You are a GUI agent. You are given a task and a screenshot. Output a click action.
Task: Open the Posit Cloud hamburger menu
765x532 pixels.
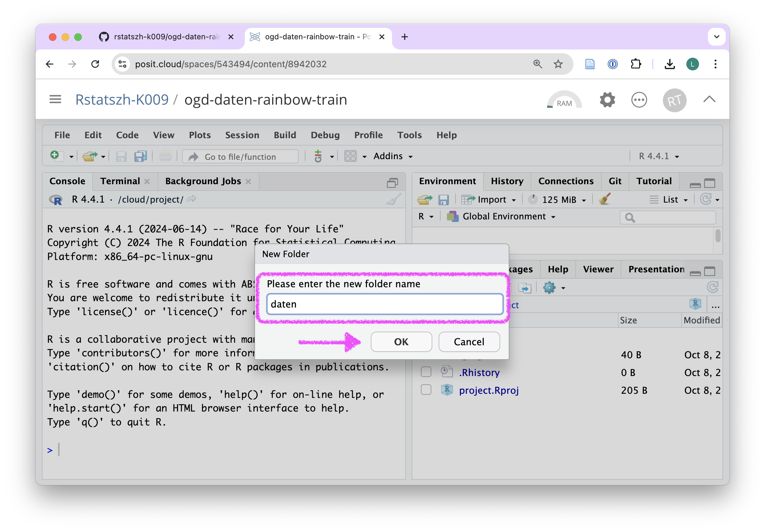55,99
